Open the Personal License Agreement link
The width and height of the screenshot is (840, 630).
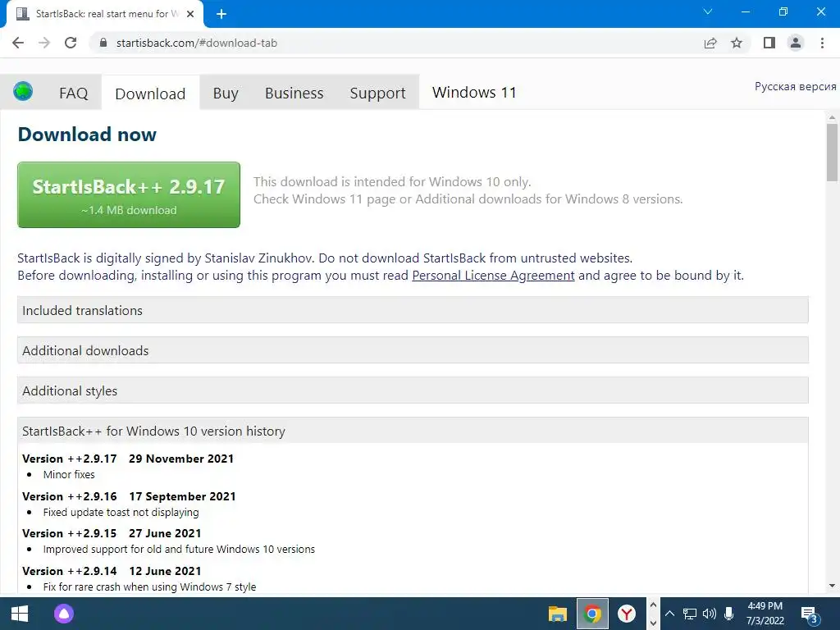pos(493,276)
